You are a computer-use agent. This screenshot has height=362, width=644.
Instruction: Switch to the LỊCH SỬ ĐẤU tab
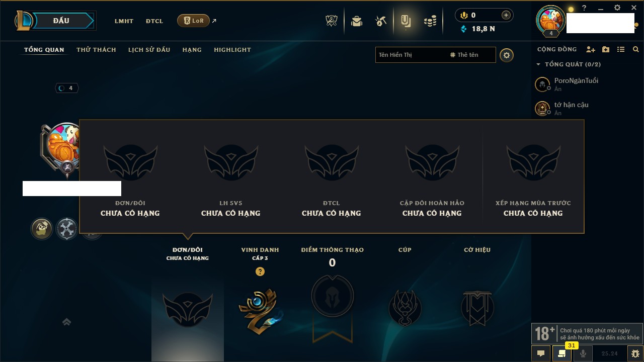coord(149,50)
